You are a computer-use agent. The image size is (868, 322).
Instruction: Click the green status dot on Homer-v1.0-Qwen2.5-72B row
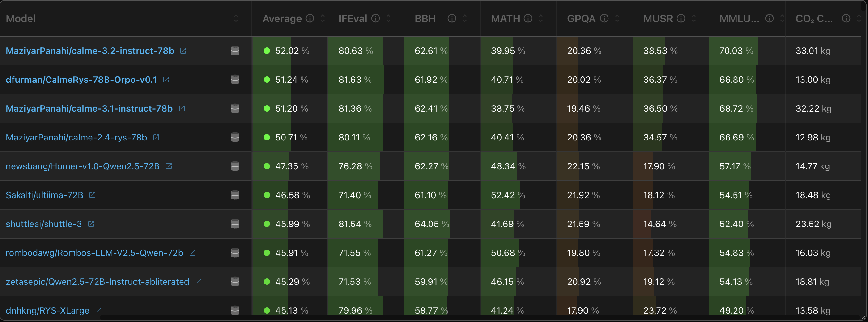click(x=267, y=166)
